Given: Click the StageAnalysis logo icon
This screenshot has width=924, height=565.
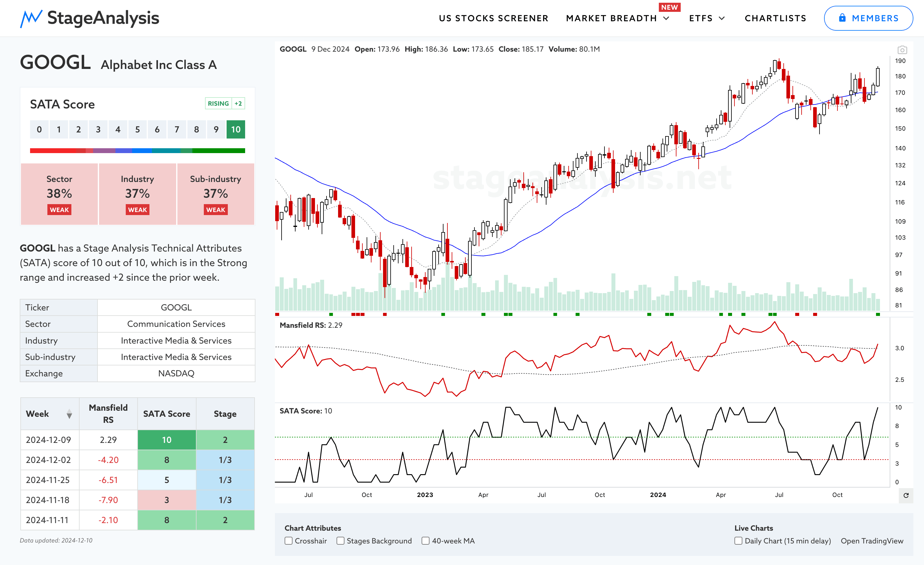Looking at the screenshot, I should [31, 18].
